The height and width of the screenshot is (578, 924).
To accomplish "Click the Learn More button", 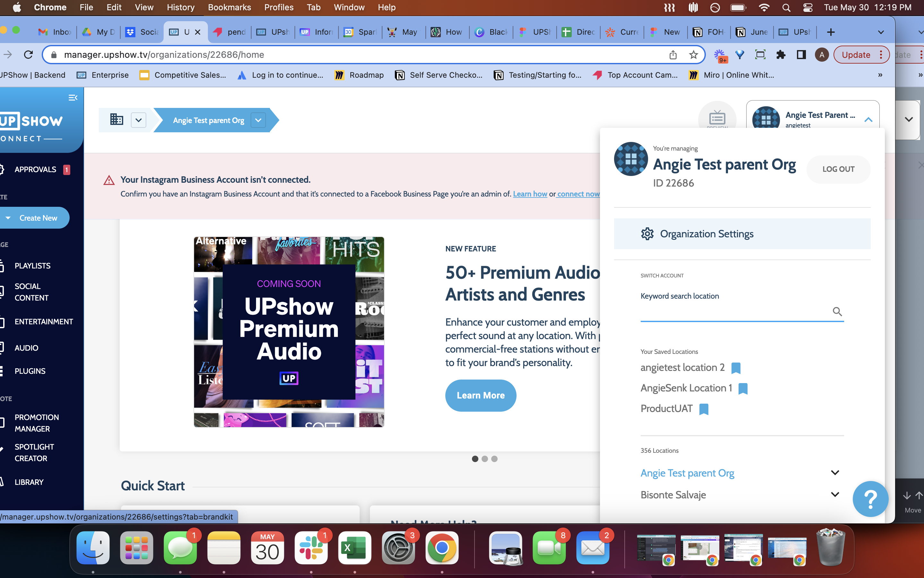I will (481, 395).
